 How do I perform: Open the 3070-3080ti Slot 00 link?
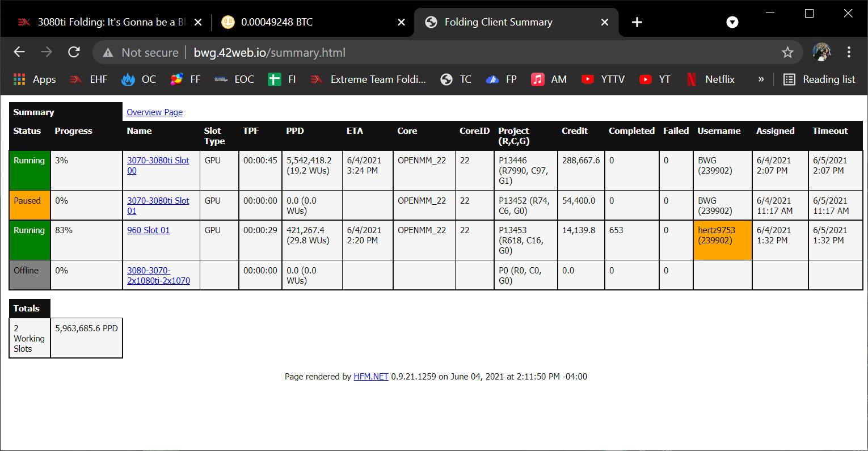[x=158, y=161]
